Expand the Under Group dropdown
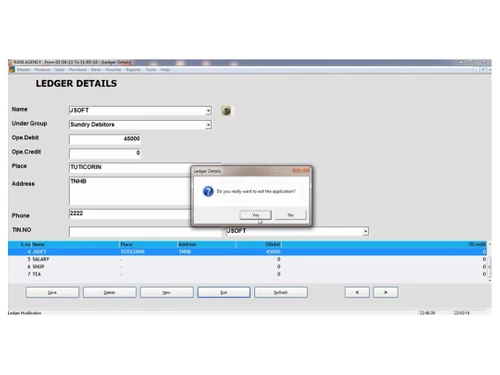This screenshot has height=375, width=500. tap(208, 125)
